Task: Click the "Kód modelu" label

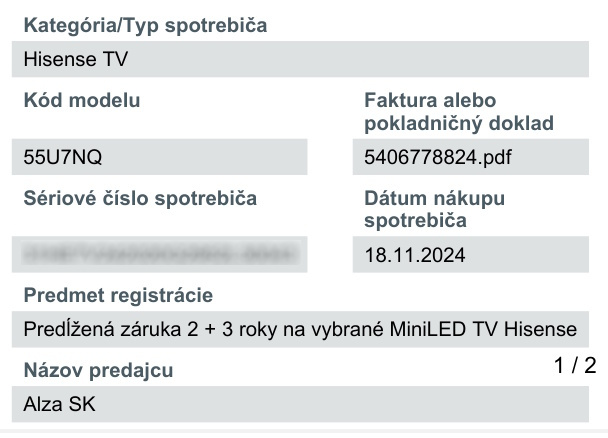Action: (82, 100)
